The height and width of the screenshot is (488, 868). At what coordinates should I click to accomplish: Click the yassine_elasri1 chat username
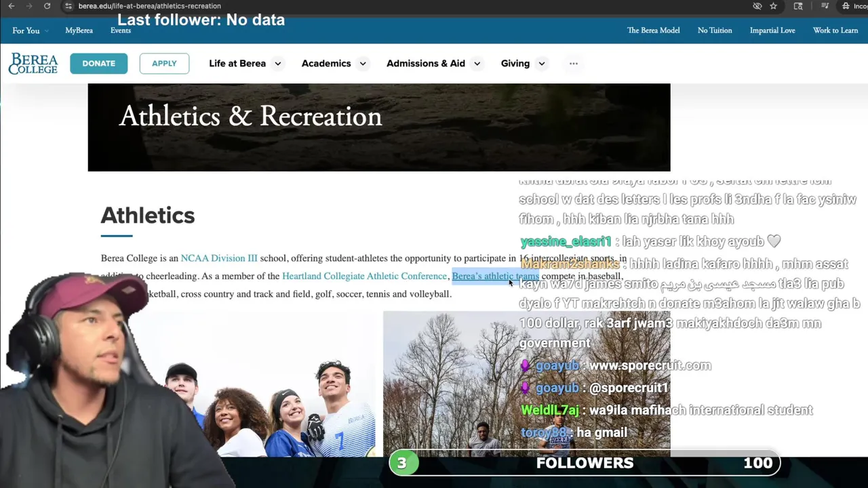(566, 242)
